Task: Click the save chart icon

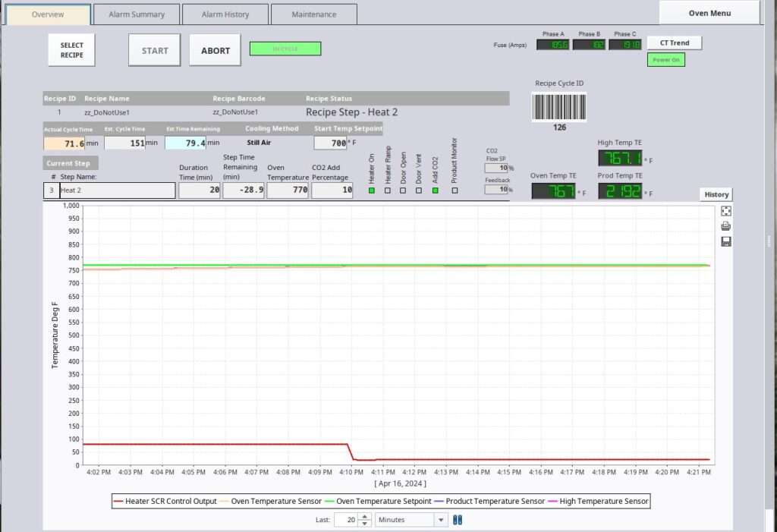Action: pos(726,241)
